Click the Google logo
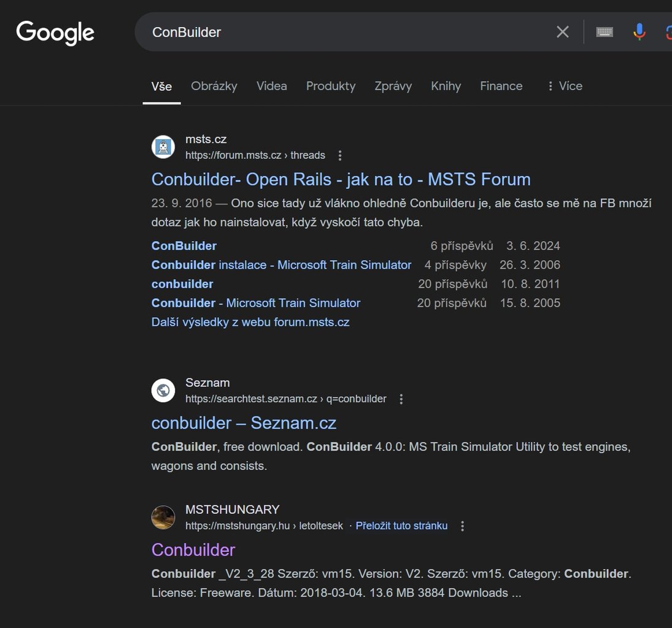This screenshot has height=628, width=672. tap(55, 33)
